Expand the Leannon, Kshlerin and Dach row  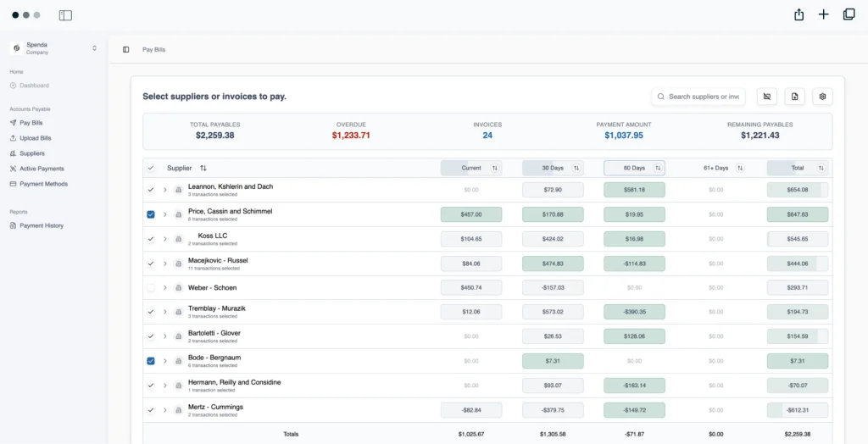pyautogui.click(x=165, y=190)
